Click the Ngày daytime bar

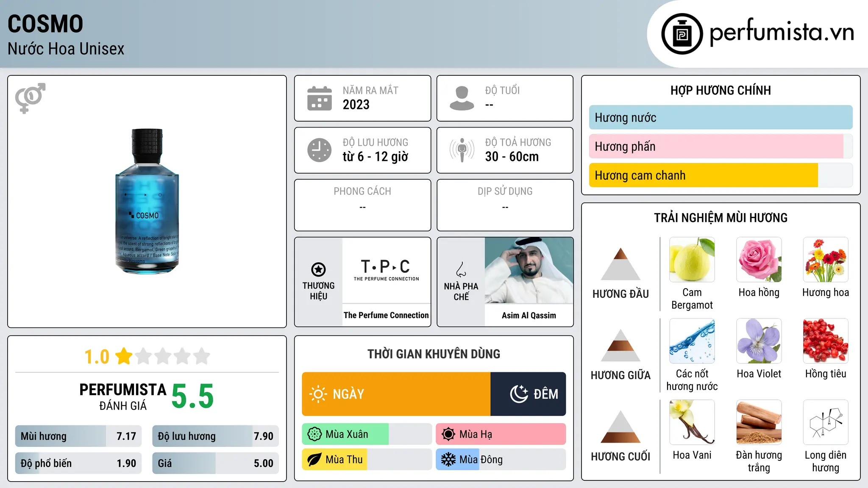[x=396, y=394]
